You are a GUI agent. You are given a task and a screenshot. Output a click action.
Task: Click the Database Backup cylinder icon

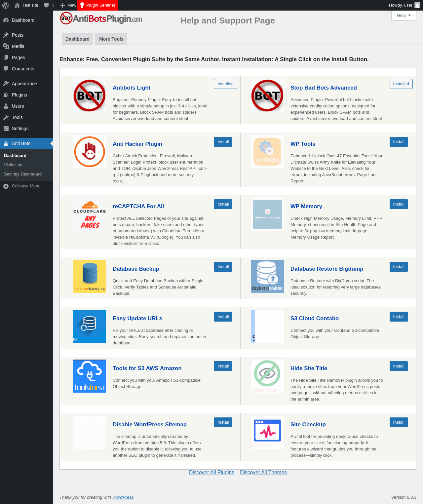(90, 277)
